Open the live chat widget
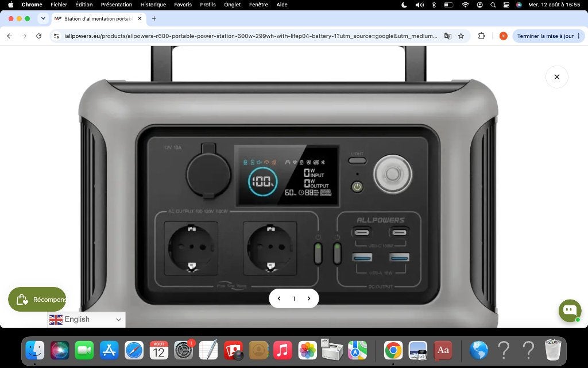This screenshot has width=588, height=368. [570, 310]
